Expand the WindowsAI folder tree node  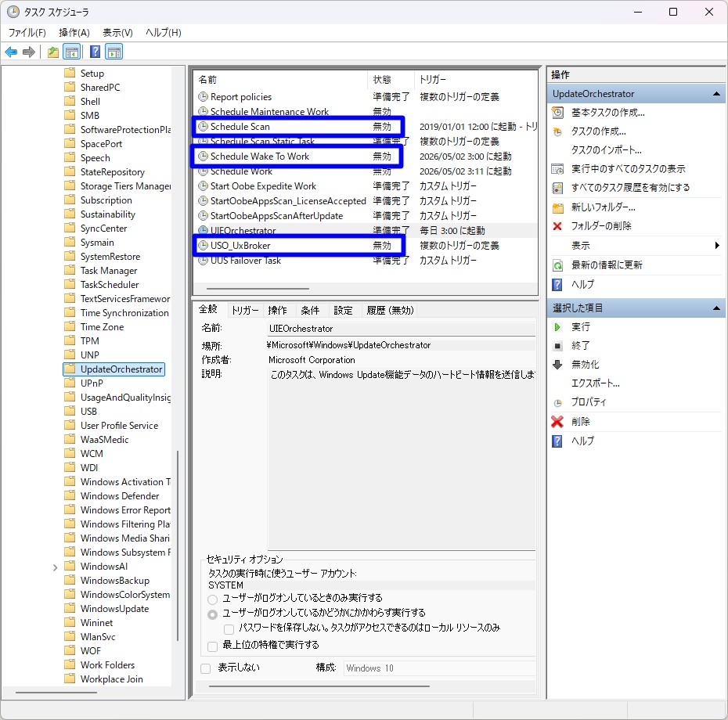point(56,567)
